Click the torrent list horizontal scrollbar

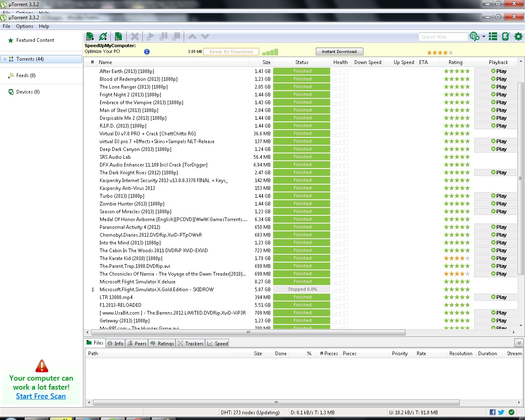248,332
